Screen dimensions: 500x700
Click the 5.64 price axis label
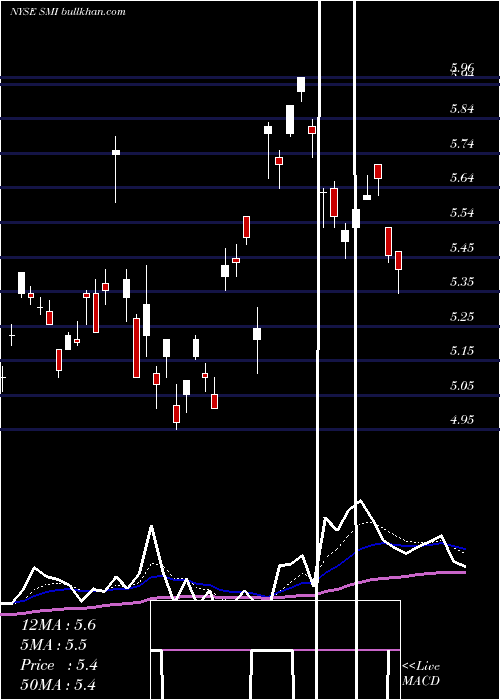click(462, 178)
